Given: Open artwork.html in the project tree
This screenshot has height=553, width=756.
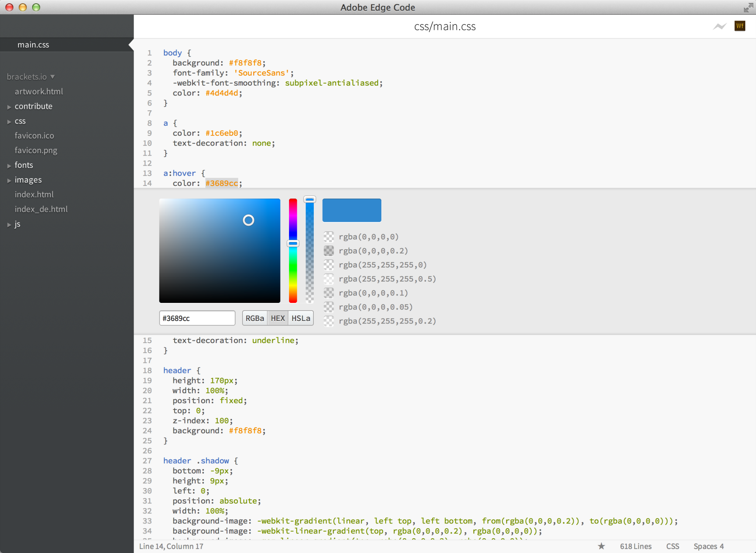Looking at the screenshot, I should point(39,91).
